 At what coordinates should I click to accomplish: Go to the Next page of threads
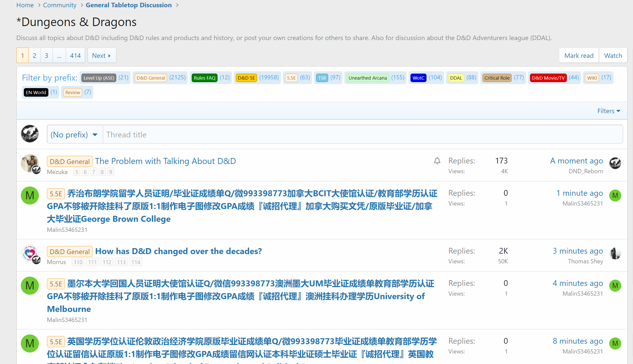pyautogui.click(x=102, y=55)
